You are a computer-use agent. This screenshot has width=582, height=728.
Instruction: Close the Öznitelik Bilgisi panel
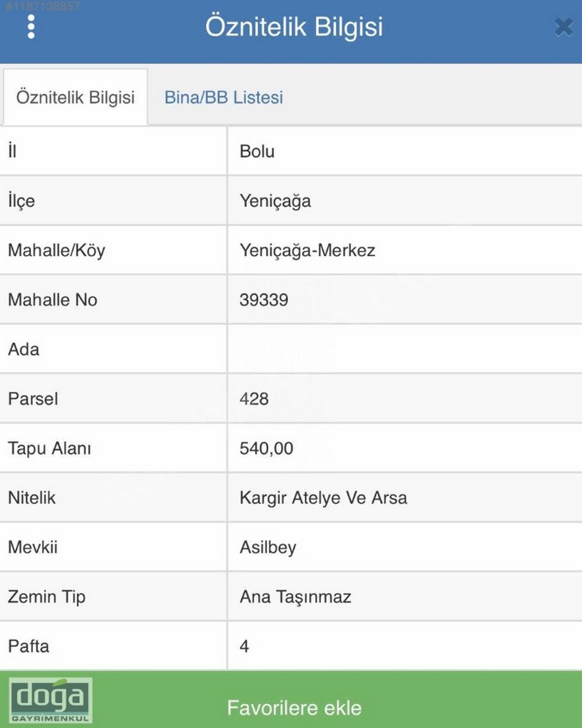pyautogui.click(x=563, y=26)
